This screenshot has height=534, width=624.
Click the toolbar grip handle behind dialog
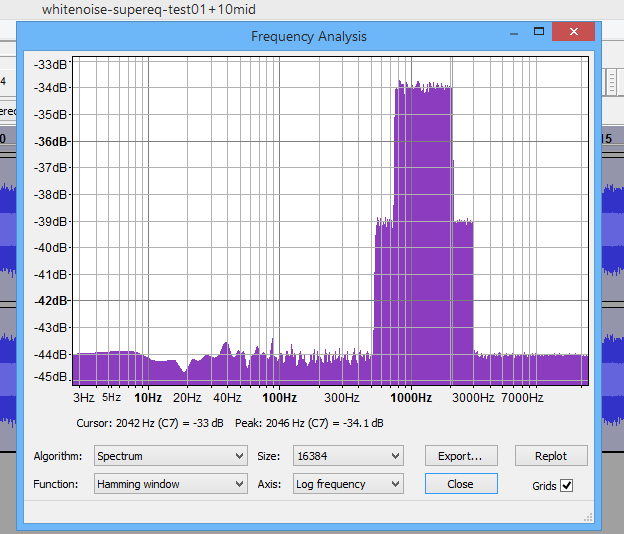point(612,82)
